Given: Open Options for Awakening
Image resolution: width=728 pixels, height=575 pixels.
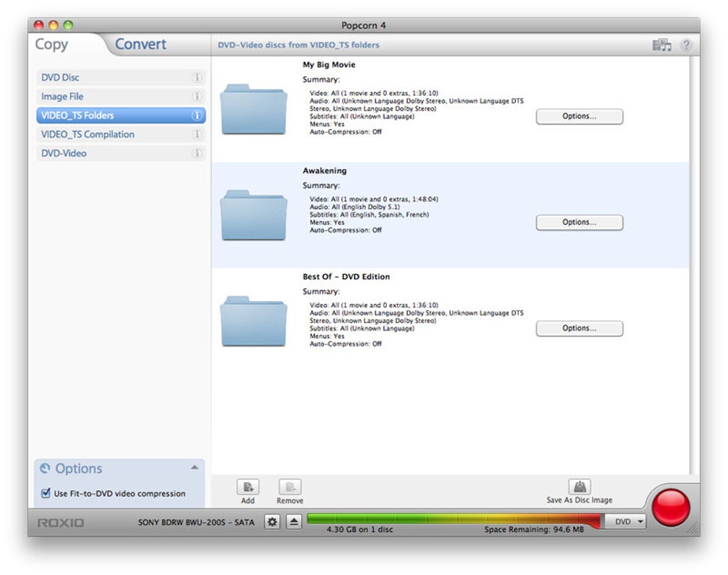Looking at the screenshot, I should tap(580, 223).
